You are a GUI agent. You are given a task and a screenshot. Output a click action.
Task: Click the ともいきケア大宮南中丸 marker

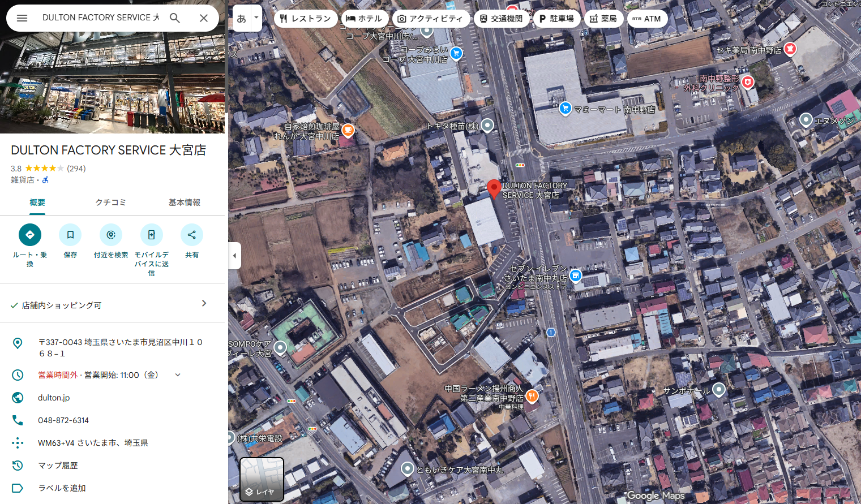coord(408,468)
